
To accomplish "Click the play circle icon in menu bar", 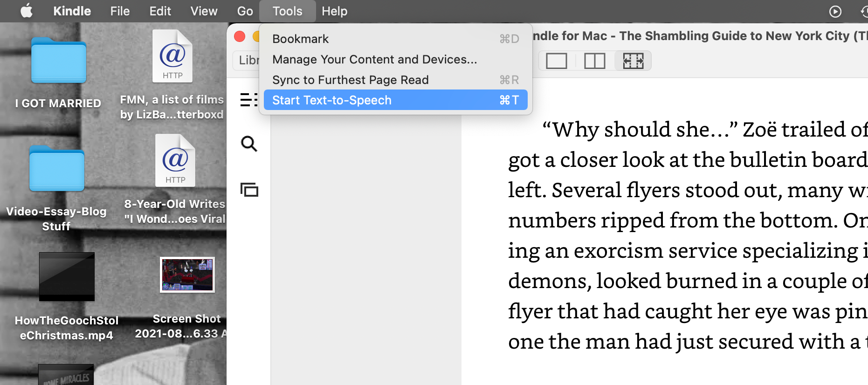I will pos(835,11).
